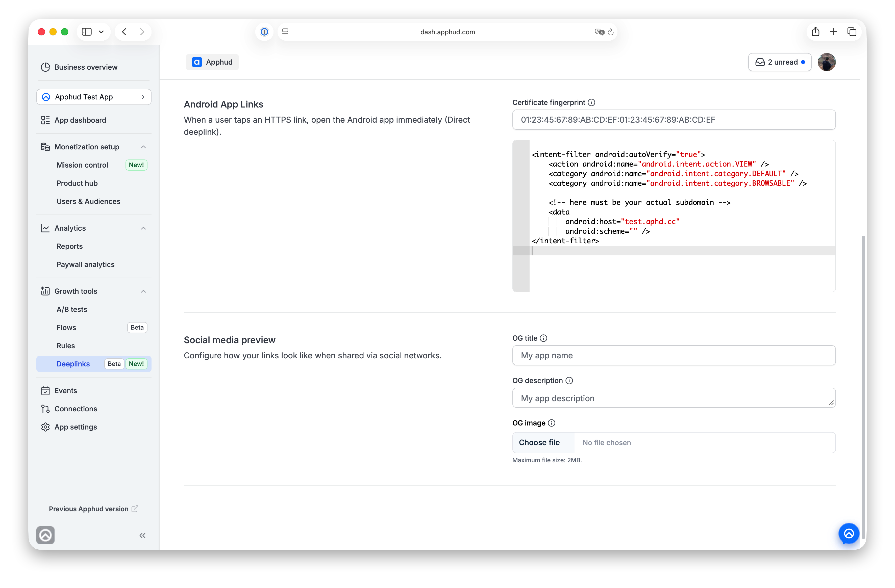Open Previous Apphud version link
This screenshot has width=895, height=588.
coord(94,509)
